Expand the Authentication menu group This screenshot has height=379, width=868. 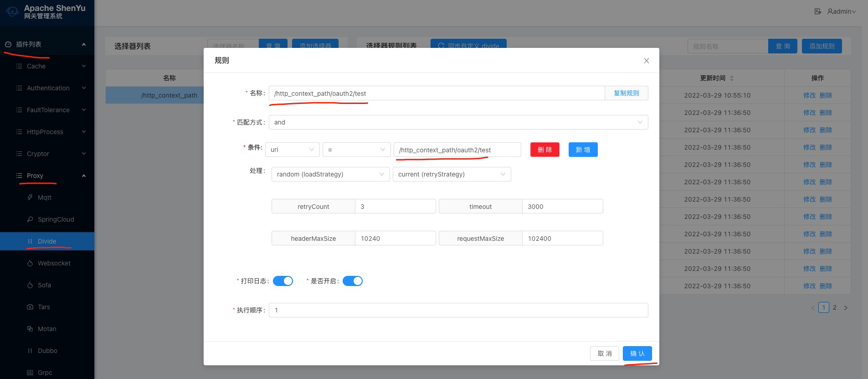click(x=48, y=88)
